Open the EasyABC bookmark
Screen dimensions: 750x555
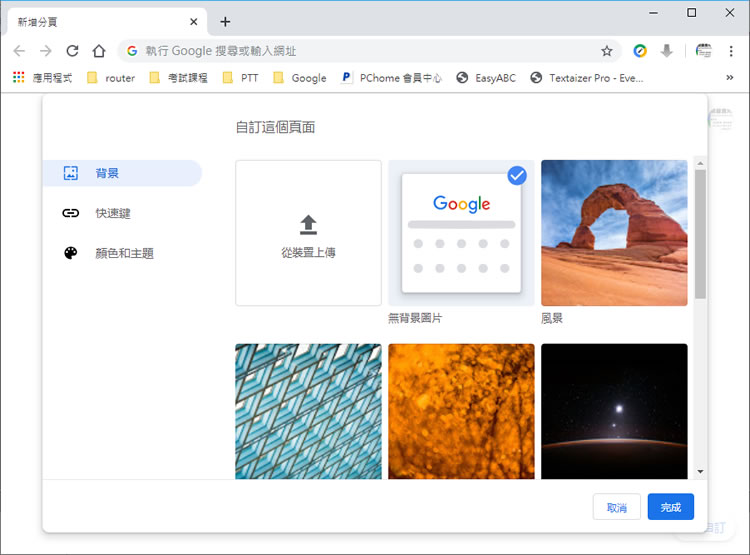pyautogui.click(x=486, y=78)
